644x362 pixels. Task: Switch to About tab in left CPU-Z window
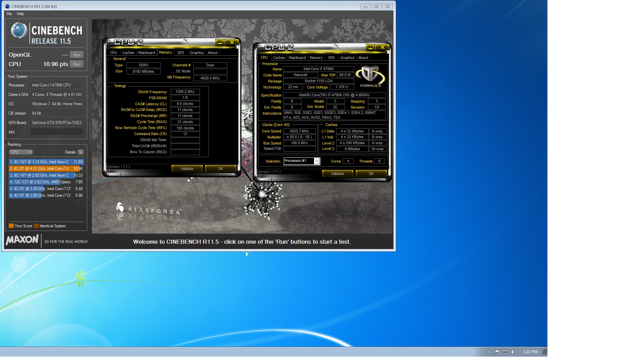213,53
